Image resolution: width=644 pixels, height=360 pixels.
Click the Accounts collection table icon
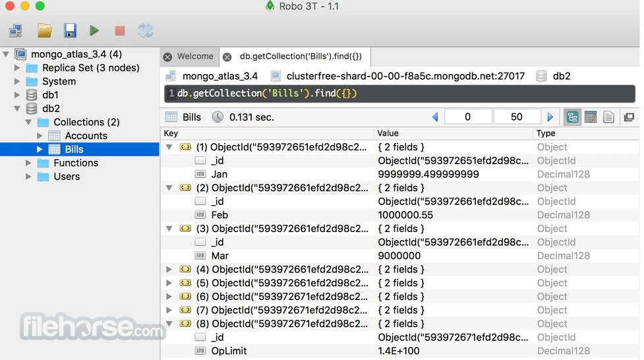point(54,136)
